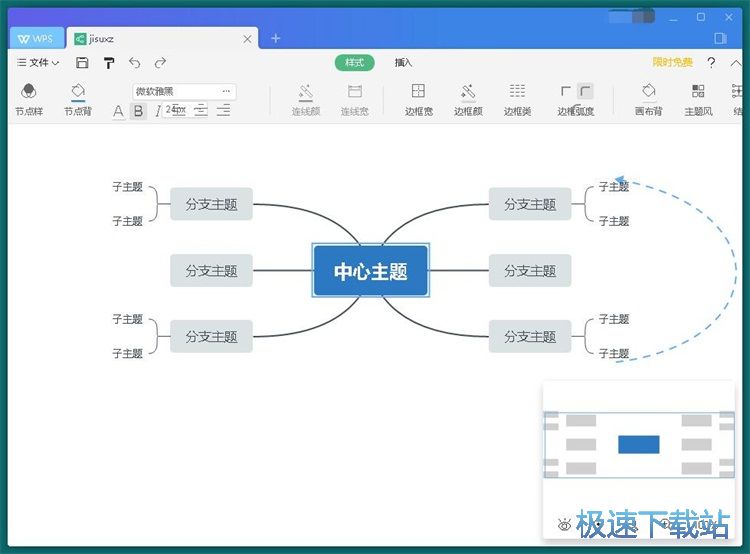Open the 微软雅黑 font dropdown

tap(184, 91)
